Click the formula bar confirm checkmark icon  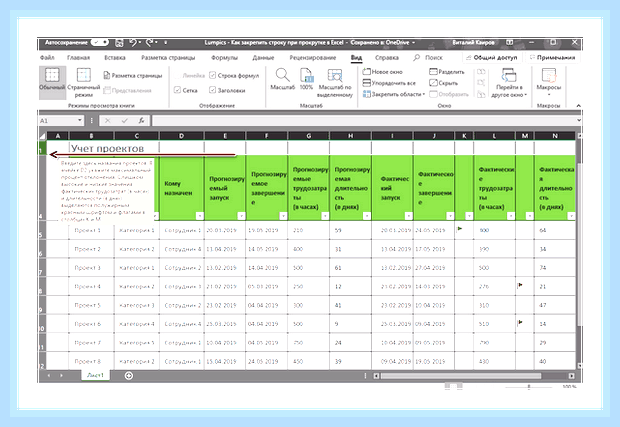(x=125, y=121)
